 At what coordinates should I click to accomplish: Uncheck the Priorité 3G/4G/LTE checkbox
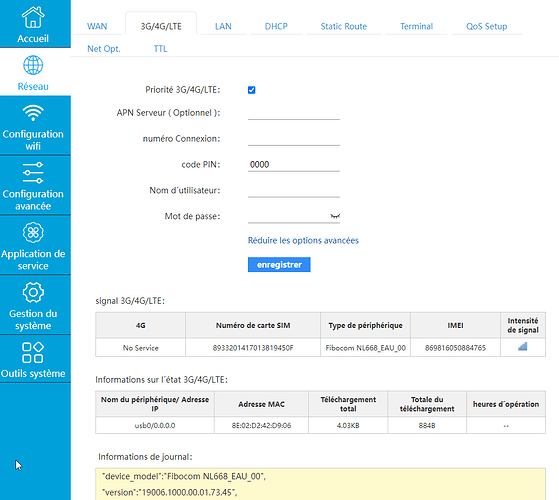click(251, 90)
